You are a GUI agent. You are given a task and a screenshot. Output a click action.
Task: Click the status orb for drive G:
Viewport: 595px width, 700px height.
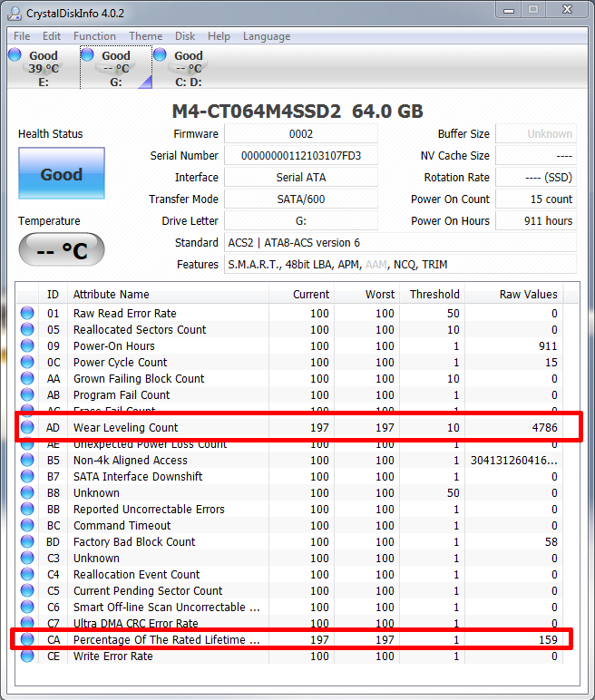(x=87, y=54)
